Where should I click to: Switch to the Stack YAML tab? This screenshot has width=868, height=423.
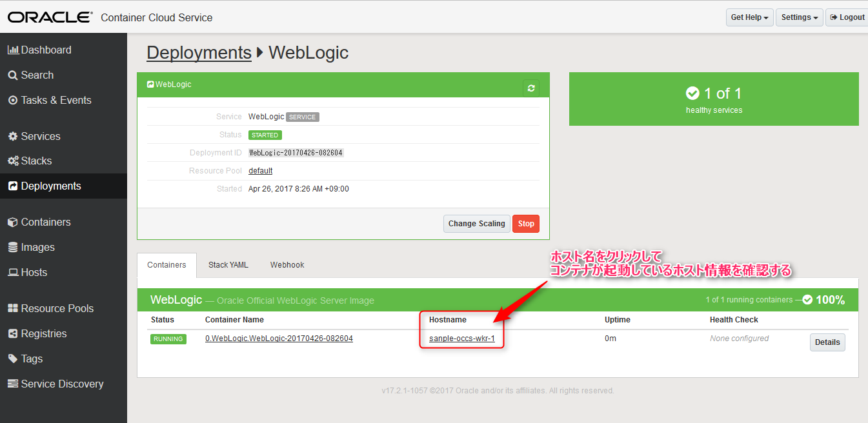click(228, 265)
